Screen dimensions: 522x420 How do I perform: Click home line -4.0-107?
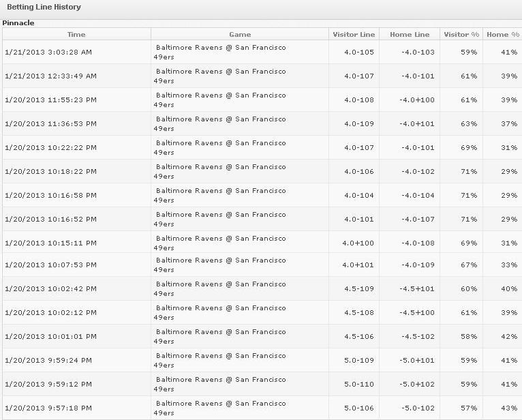(x=418, y=219)
